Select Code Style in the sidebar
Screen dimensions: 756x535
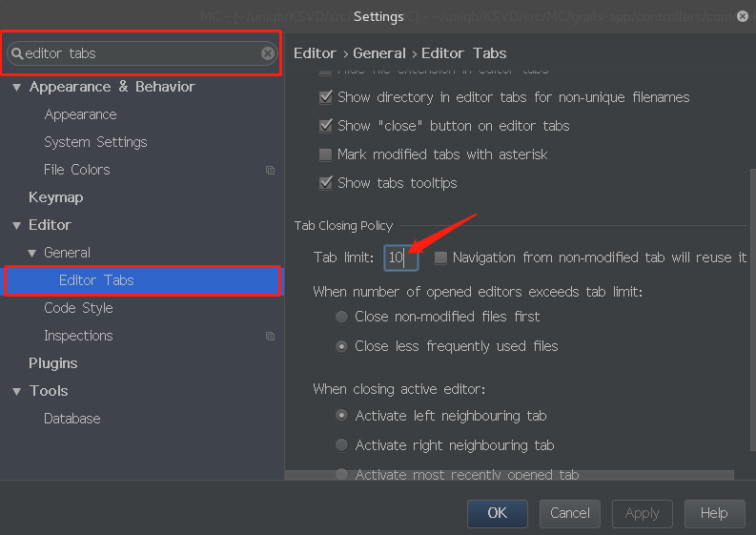pos(78,308)
